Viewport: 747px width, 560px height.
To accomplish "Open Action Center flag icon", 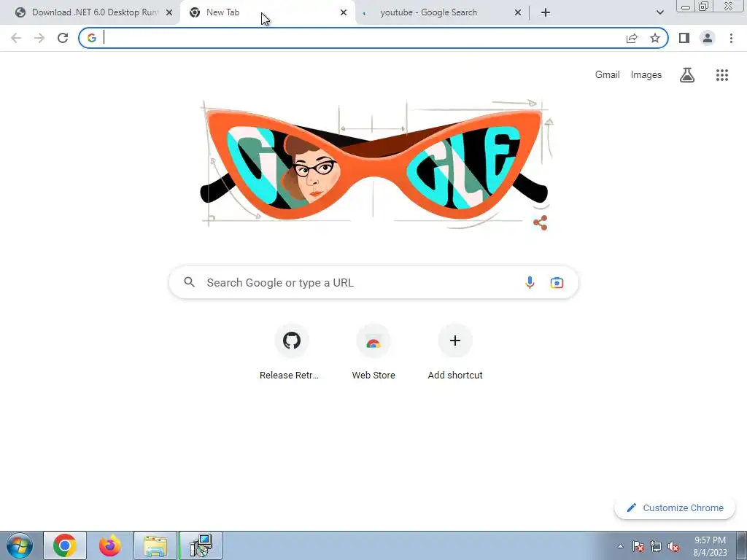I will pos(638,546).
